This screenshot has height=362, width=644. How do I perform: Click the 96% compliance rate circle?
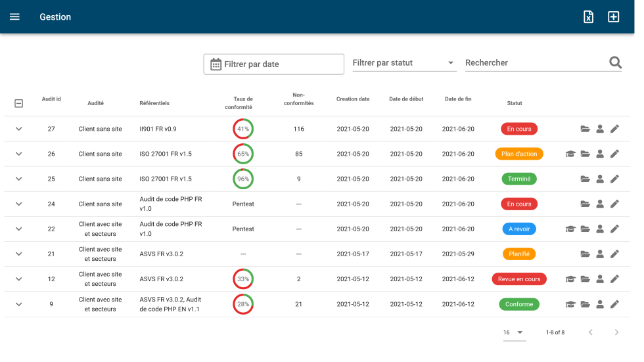(x=243, y=179)
